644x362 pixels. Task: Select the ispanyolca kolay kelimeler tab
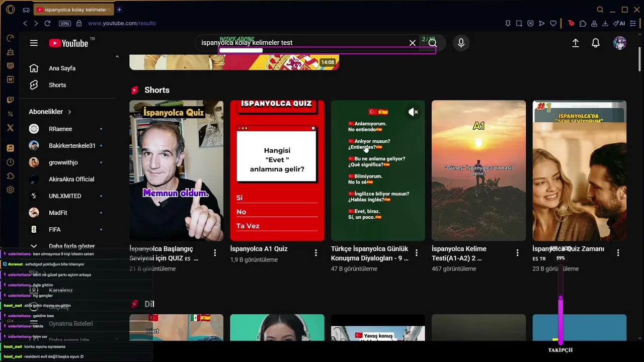pos(74,10)
